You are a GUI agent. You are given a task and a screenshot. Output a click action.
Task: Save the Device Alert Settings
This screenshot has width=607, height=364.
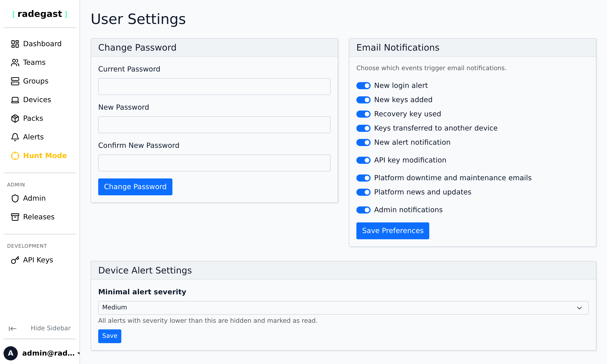coord(110,336)
